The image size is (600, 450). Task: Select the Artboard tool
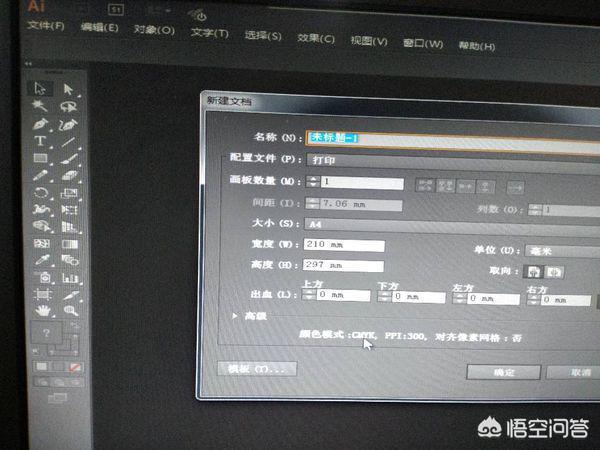click(x=43, y=294)
